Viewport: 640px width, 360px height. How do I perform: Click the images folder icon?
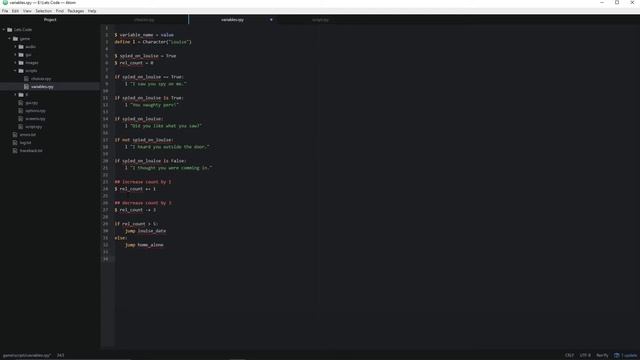pyautogui.click(x=21, y=63)
